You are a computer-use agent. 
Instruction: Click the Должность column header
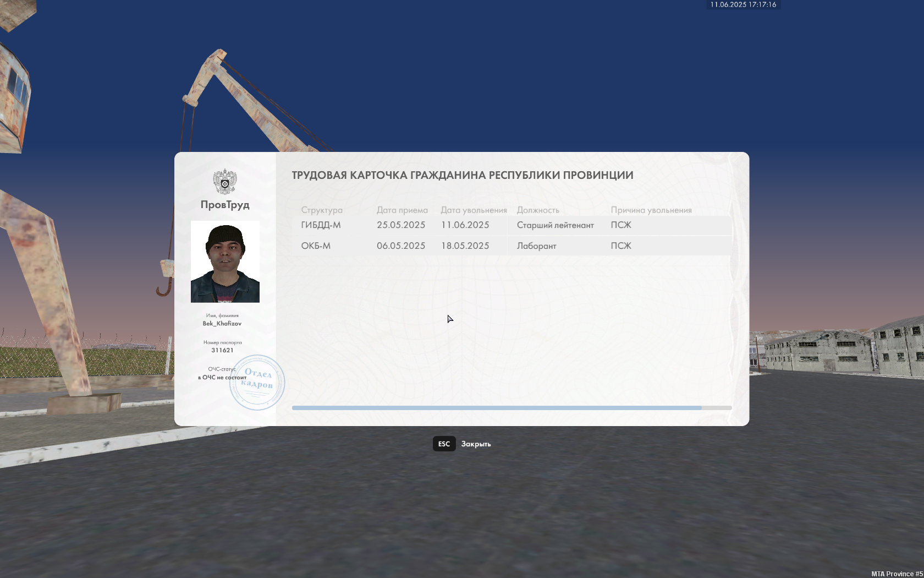pos(538,210)
